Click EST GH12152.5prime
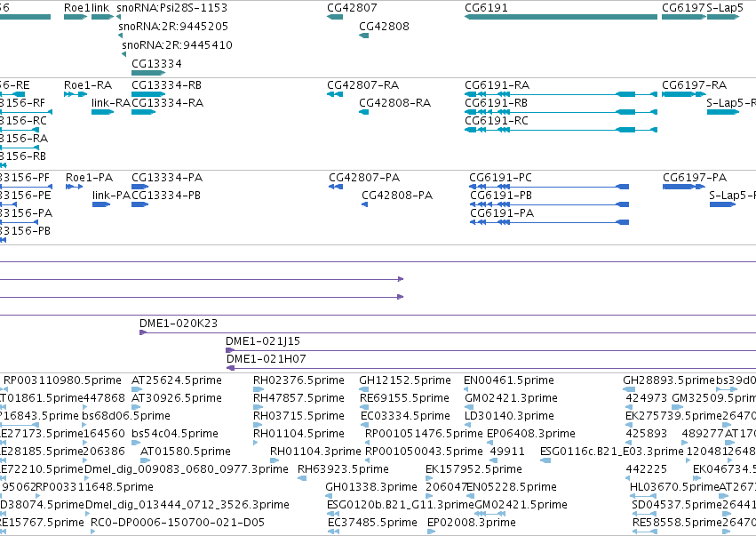This screenshot has height=536, width=756. [405, 380]
